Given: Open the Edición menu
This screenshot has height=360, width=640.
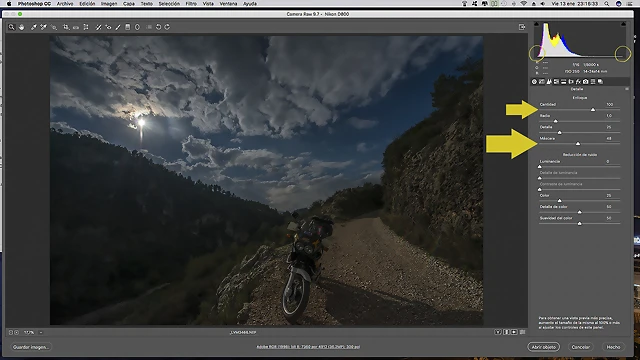Looking at the screenshot, I should click(87, 4).
